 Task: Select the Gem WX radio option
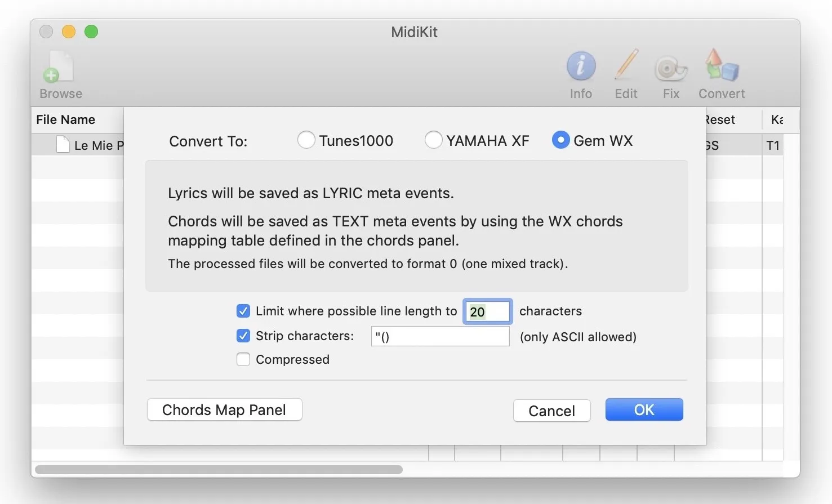point(560,140)
